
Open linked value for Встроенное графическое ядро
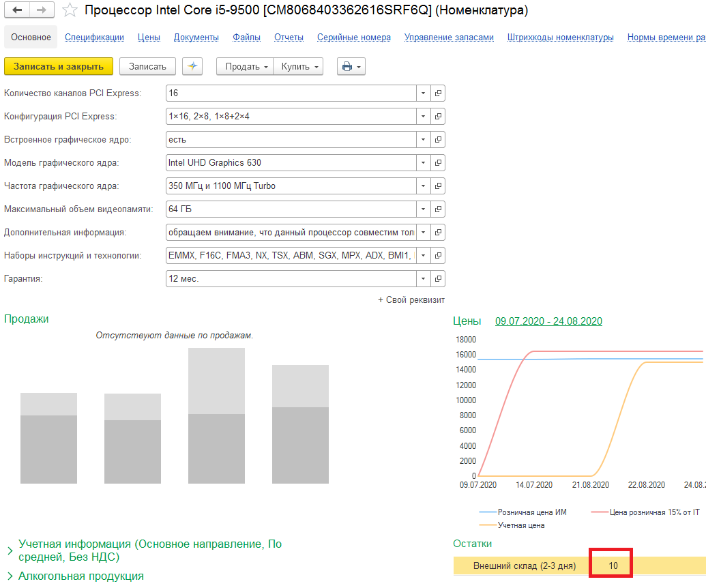[x=438, y=140]
